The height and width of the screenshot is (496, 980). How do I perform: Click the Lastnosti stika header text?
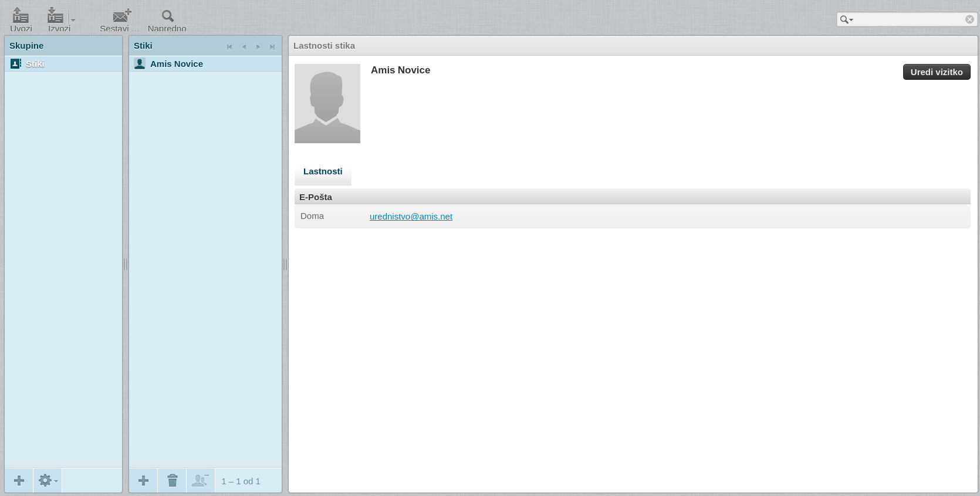(x=324, y=45)
